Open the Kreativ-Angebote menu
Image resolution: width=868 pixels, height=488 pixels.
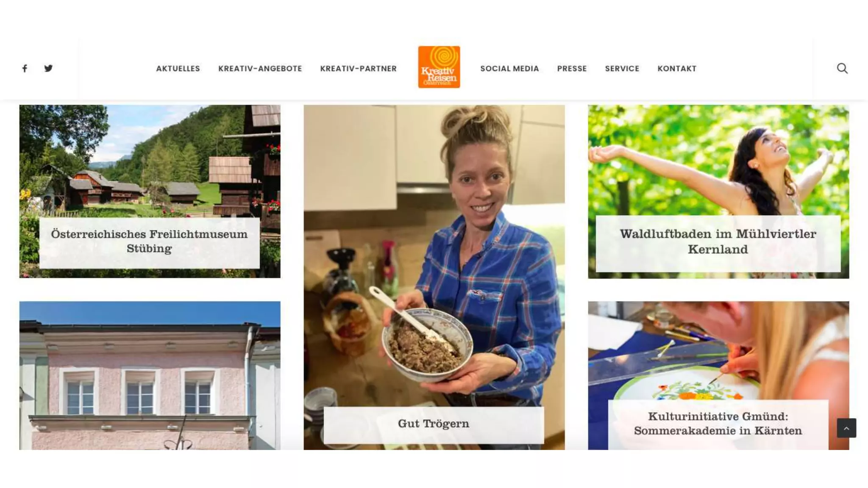pyautogui.click(x=260, y=69)
